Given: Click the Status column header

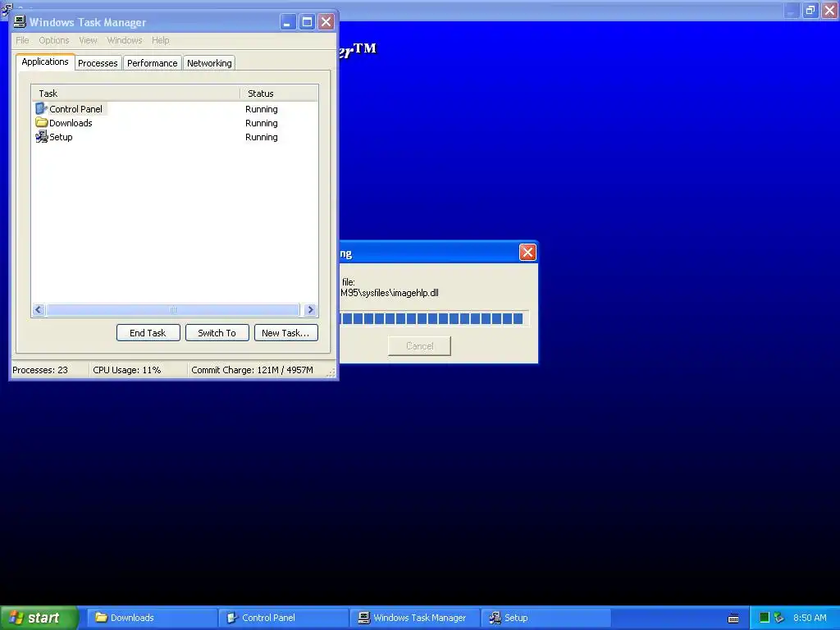Looking at the screenshot, I should [x=279, y=94].
